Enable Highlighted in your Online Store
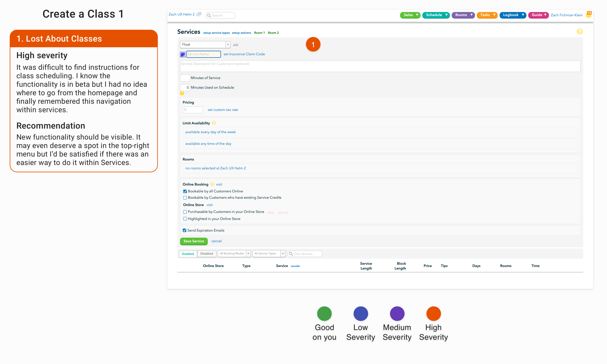 coord(185,219)
